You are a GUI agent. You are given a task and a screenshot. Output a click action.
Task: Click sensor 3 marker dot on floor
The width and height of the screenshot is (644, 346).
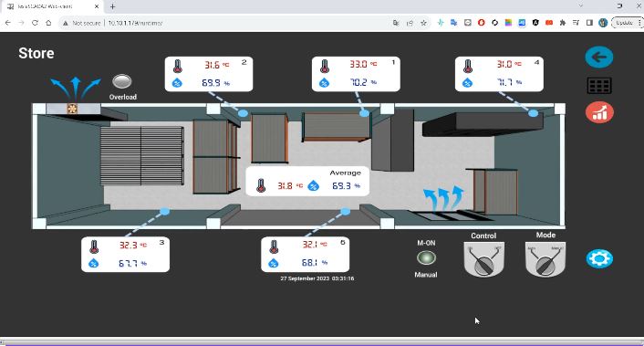pos(165,211)
